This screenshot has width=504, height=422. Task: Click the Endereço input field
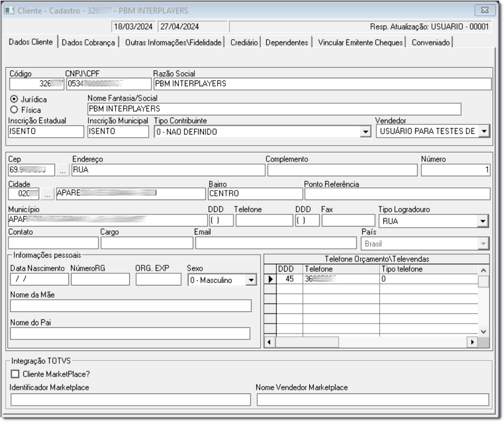[168, 170]
